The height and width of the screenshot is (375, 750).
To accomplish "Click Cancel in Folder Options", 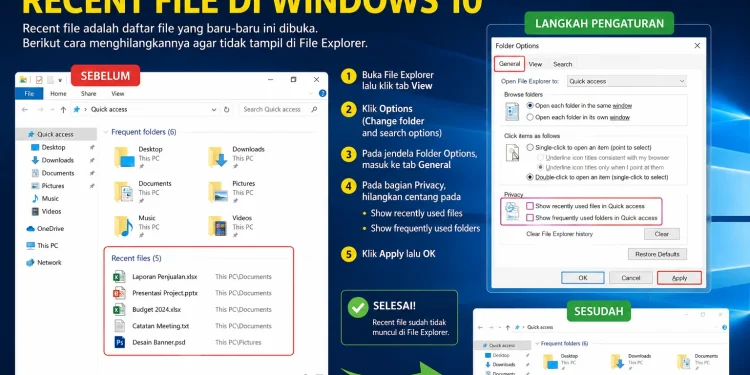I will 631,278.
